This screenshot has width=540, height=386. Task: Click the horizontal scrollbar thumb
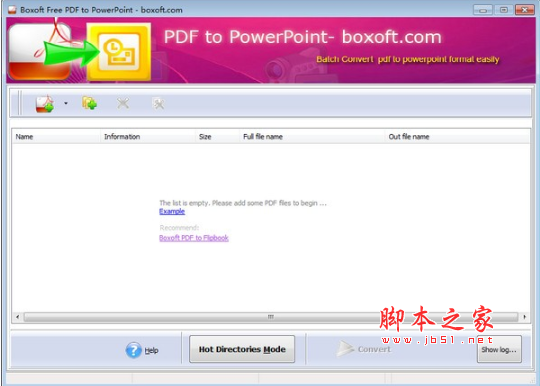tap(271, 317)
